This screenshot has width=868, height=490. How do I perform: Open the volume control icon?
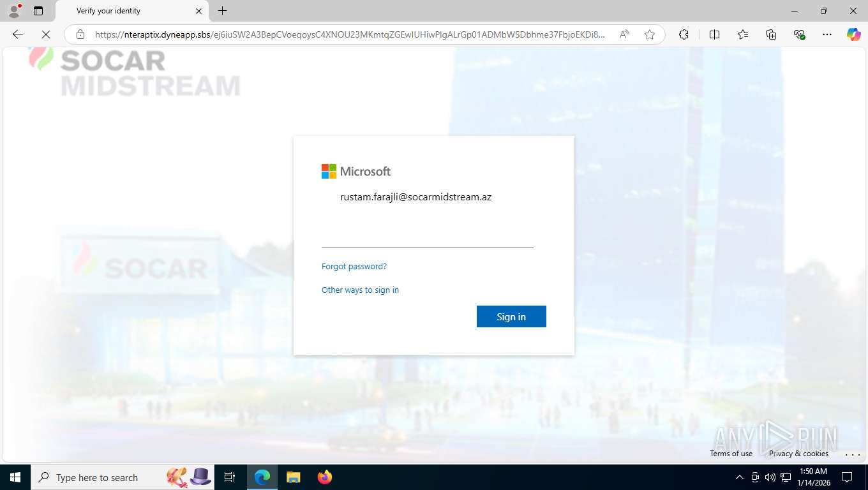click(x=770, y=477)
